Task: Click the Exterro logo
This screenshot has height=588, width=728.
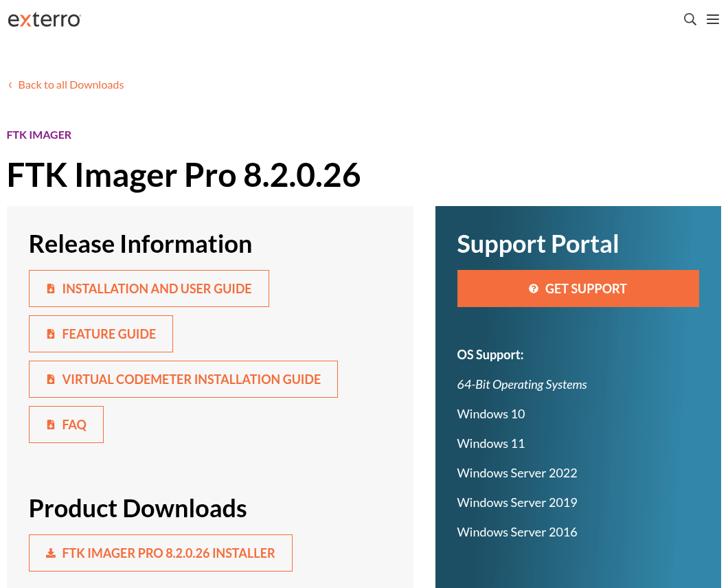Action: [x=44, y=19]
